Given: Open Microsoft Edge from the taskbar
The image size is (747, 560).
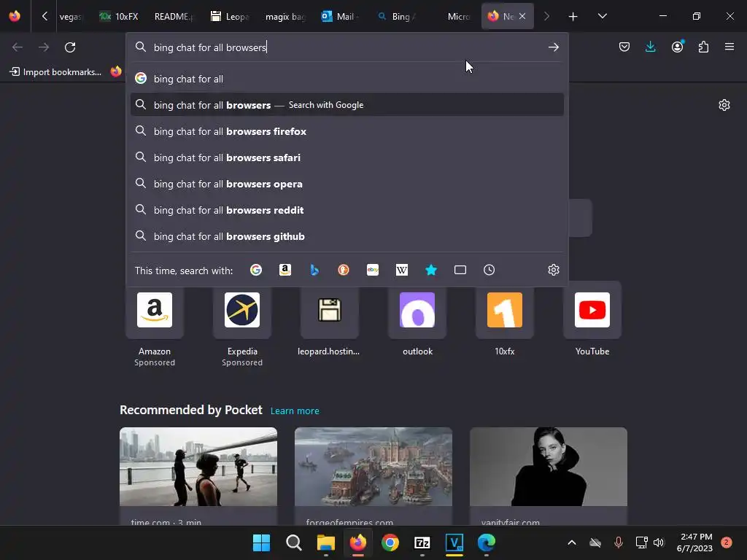Looking at the screenshot, I should (487, 542).
